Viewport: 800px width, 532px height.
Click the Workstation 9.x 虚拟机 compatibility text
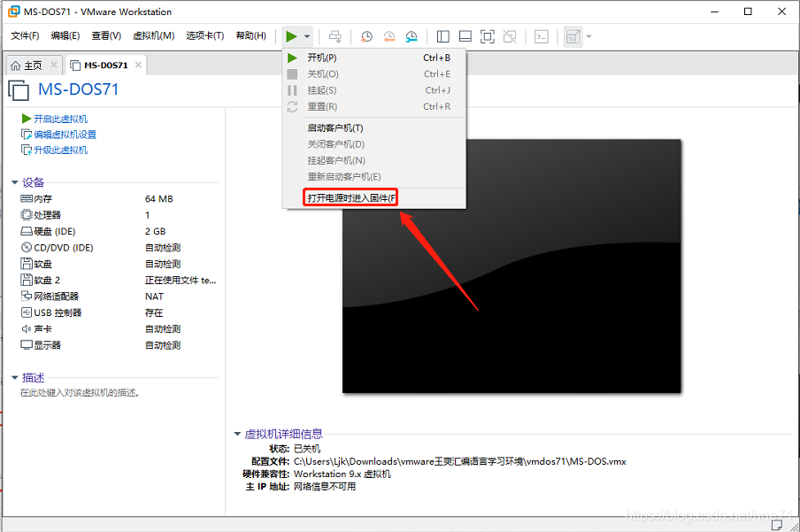click(342, 474)
